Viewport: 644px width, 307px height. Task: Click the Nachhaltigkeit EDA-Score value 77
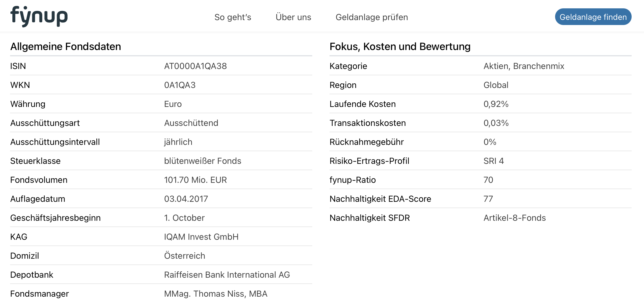coord(488,199)
